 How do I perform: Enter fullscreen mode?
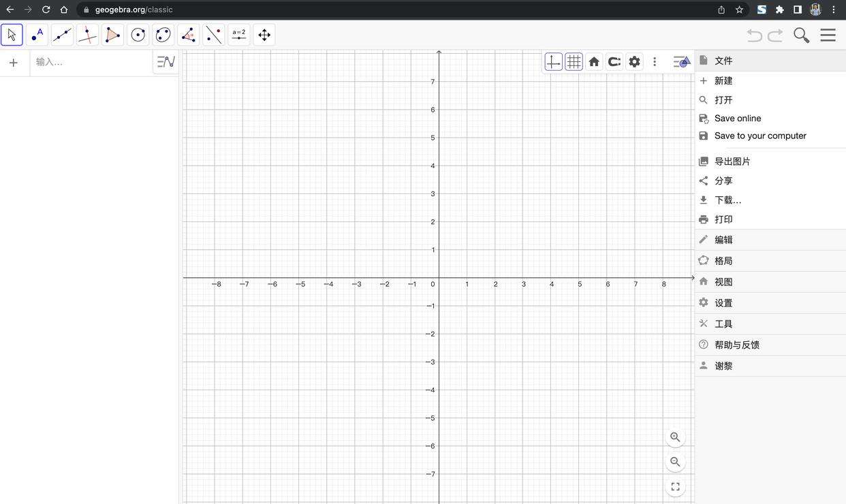click(675, 487)
